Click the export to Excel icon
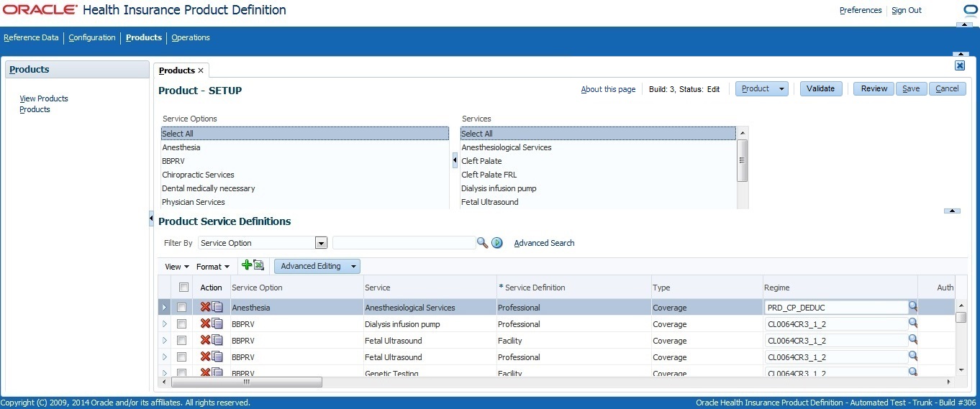The image size is (980, 409). tap(258, 265)
